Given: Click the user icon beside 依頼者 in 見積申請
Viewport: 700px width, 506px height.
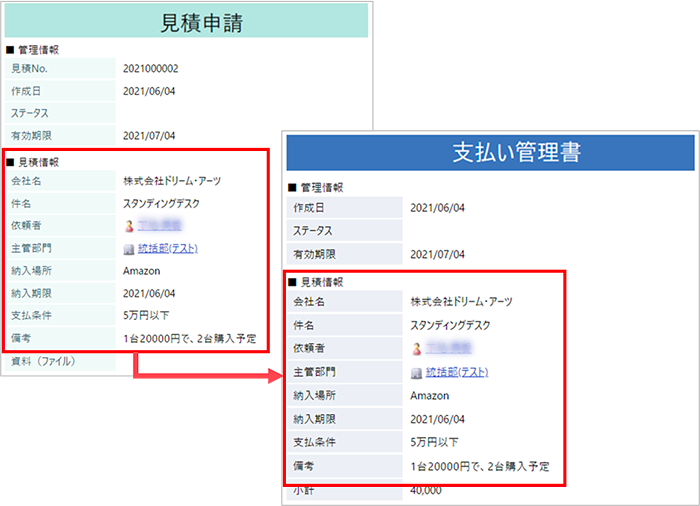Looking at the screenshot, I should pos(129,226).
